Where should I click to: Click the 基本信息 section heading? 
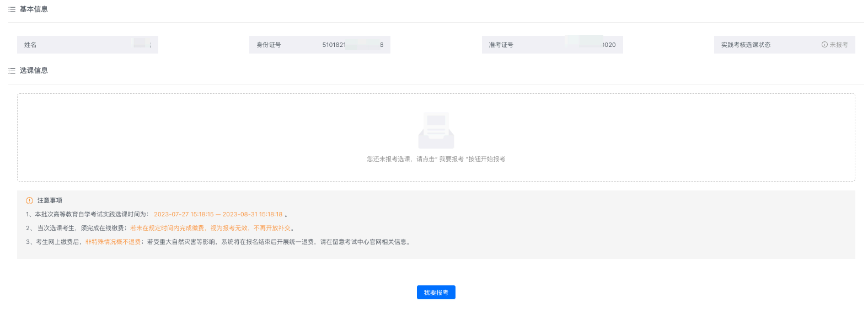coord(34,9)
